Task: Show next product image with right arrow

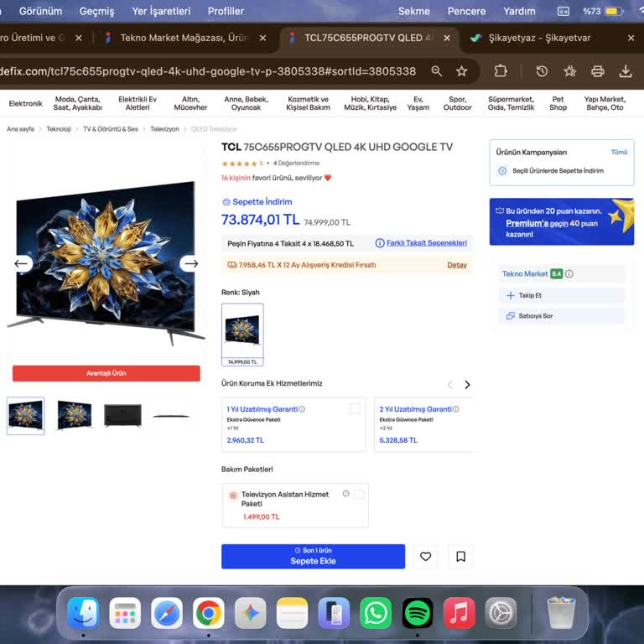Action: [x=191, y=263]
